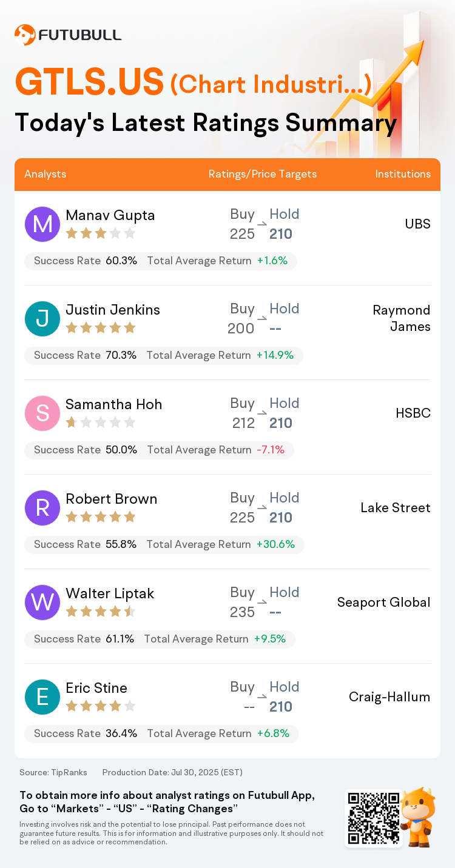Select Eric Stine's teal E avatar
This screenshot has height=868, width=455.
(42, 697)
